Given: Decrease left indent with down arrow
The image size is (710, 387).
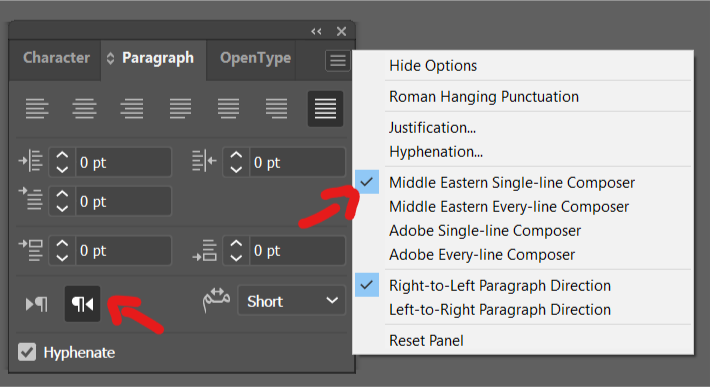Looking at the screenshot, I should 62,170.
